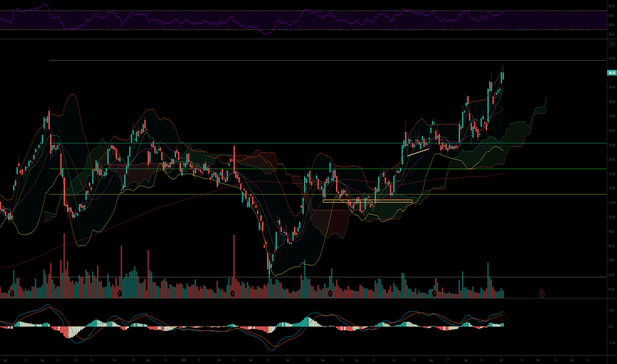Open the earliest earnings marker in August 2019

[x=12, y=293]
